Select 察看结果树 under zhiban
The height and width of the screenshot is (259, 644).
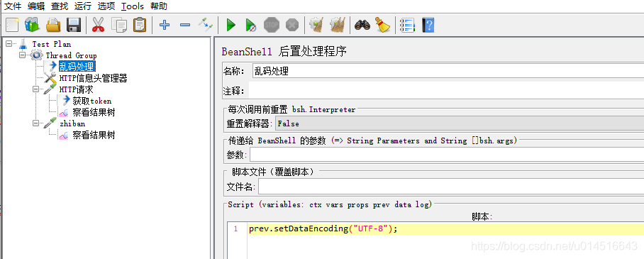pyautogui.click(x=94, y=135)
